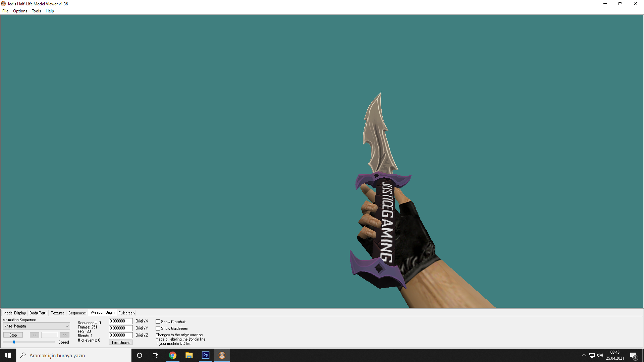Screen dimensions: 644x362
Task: Open the Options menu
Action: pos(20,11)
